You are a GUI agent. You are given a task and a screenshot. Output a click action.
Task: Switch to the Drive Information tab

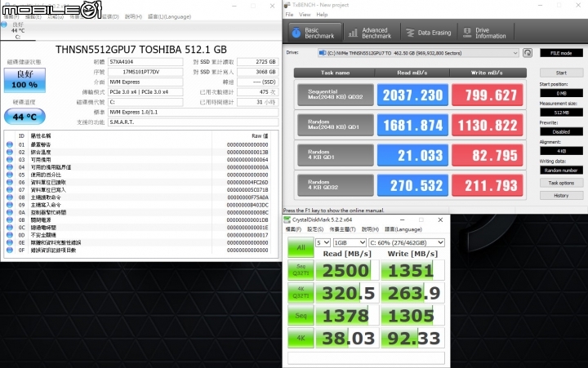click(485, 33)
